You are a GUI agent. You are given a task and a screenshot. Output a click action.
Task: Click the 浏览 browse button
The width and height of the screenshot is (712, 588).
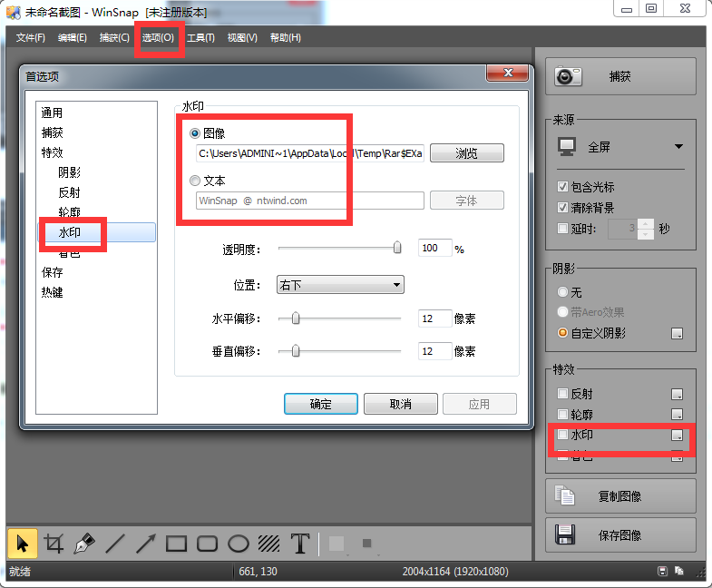click(x=467, y=153)
